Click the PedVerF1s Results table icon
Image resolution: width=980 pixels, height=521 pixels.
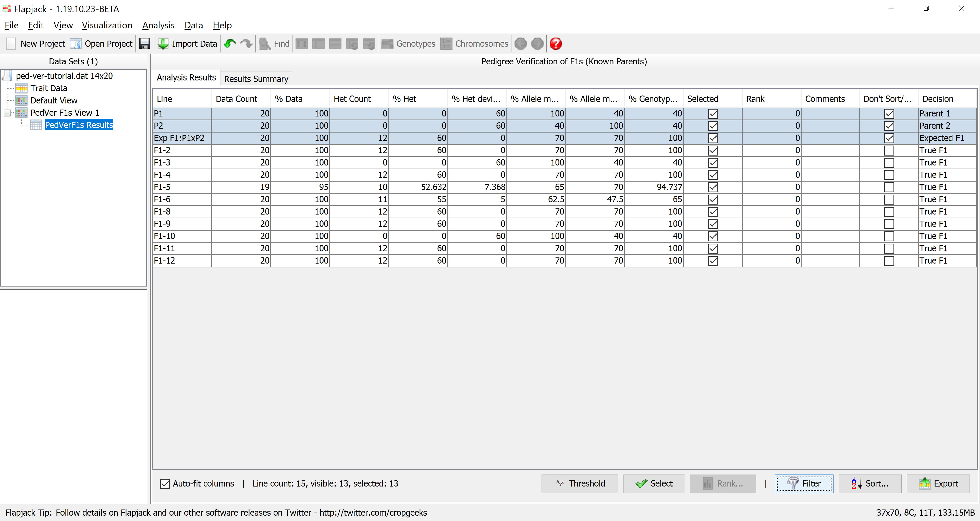tap(36, 125)
